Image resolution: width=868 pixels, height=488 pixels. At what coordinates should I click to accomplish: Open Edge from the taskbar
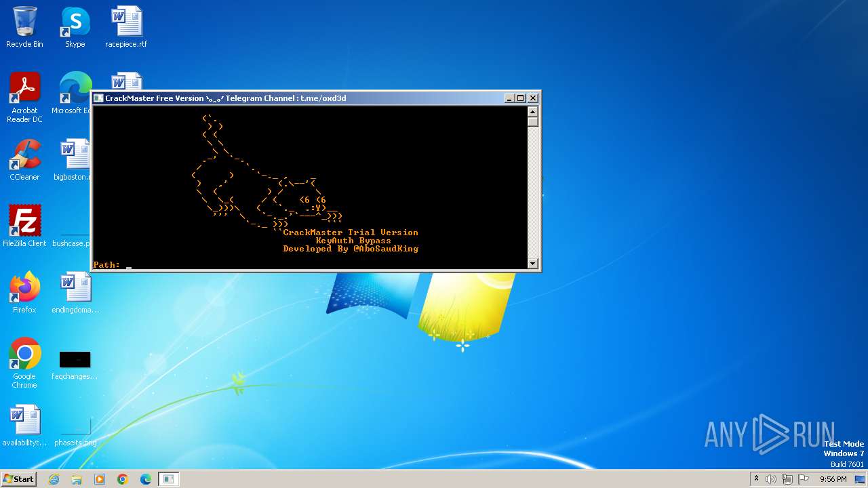pos(146,479)
